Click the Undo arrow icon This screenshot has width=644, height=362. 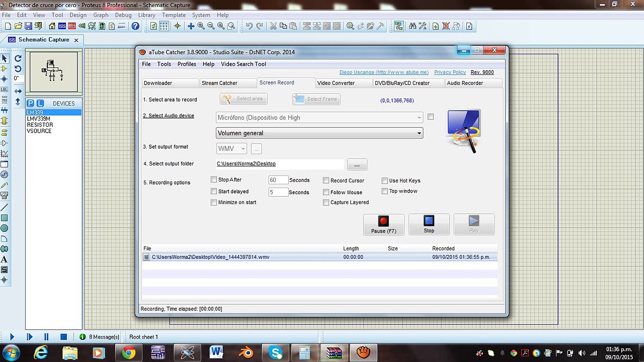click(x=249, y=26)
